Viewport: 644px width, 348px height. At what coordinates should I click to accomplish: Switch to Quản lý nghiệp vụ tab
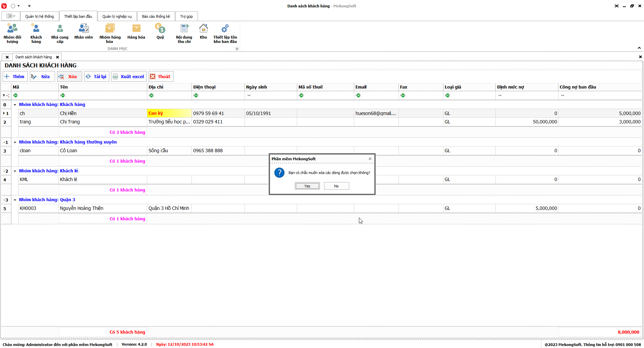click(117, 16)
